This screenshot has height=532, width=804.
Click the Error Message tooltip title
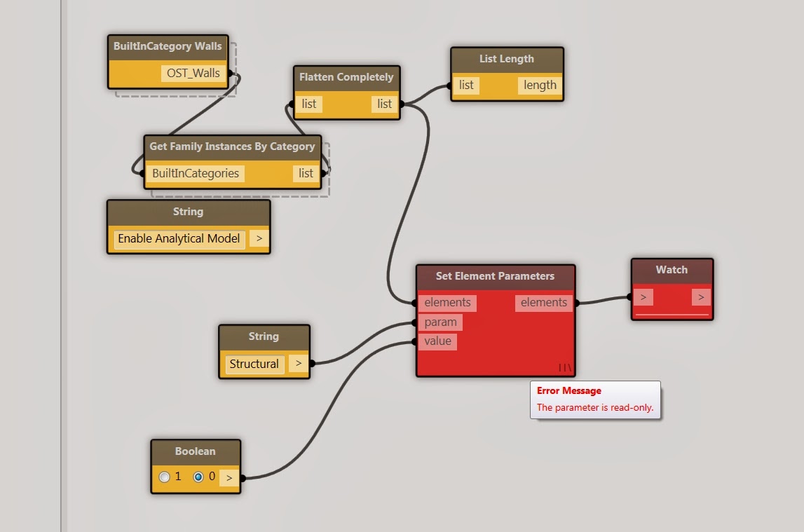click(x=569, y=390)
